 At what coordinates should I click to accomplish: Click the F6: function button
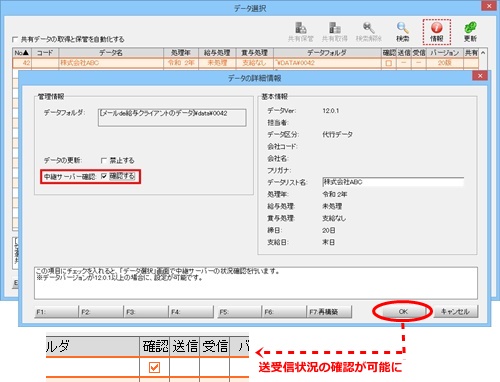pyautogui.click(x=284, y=312)
